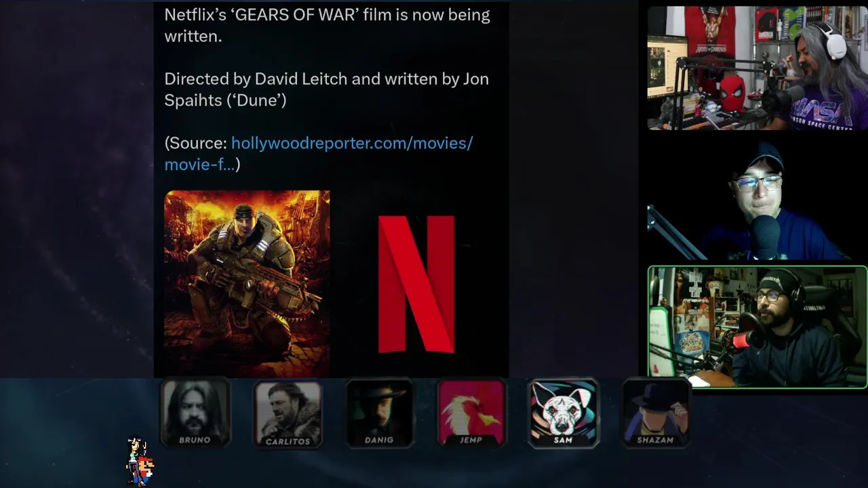This screenshot has height=488, width=868.
Task: Select the BRUNO avatar card
Action: click(x=195, y=413)
